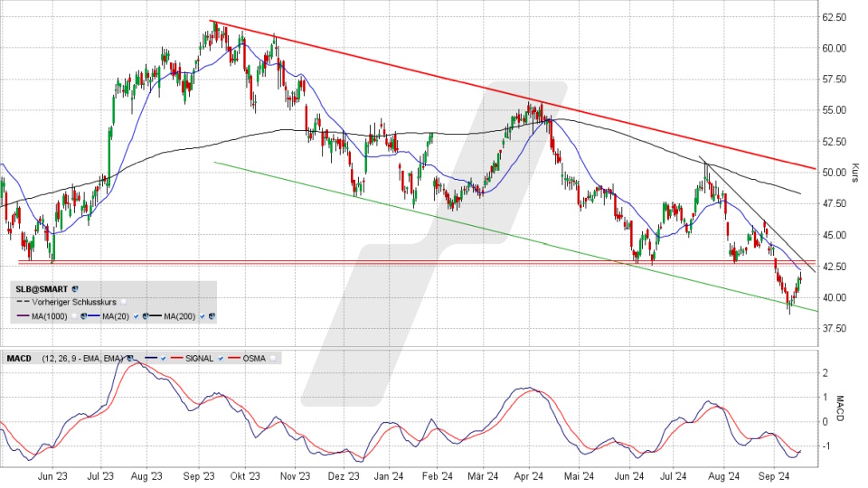
Task: Click the Jan '24 date label
Action: coord(389,476)
